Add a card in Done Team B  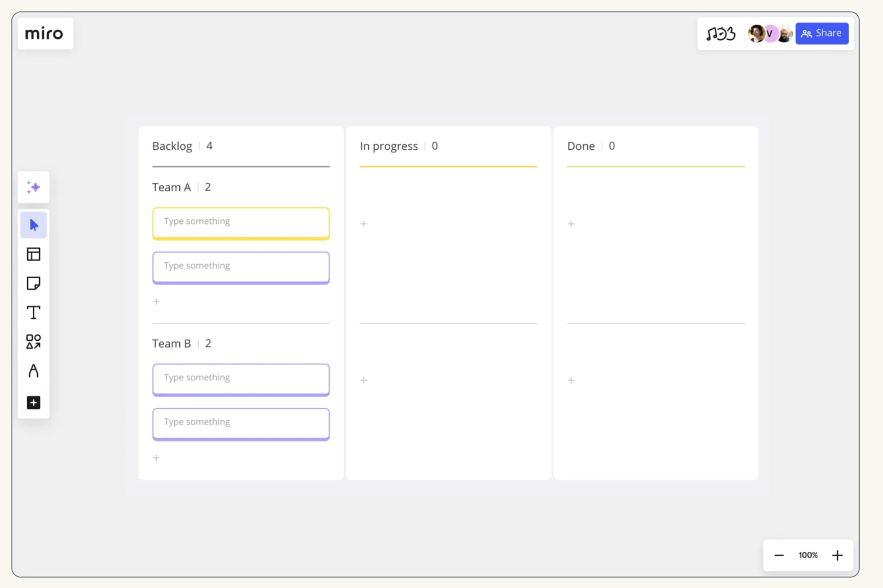(571, 380)
